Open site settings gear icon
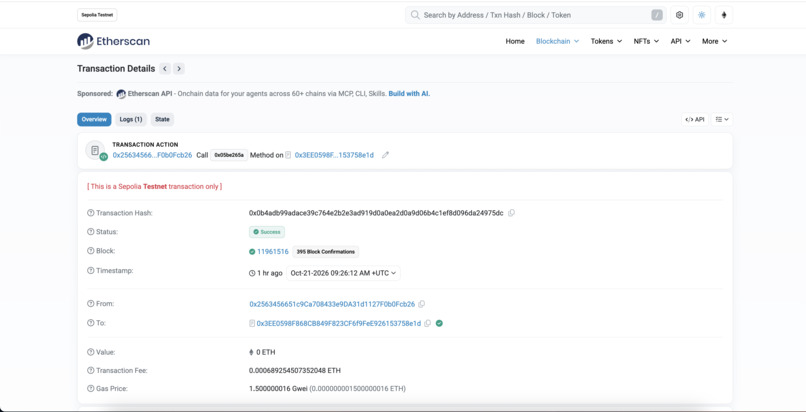 680,15
